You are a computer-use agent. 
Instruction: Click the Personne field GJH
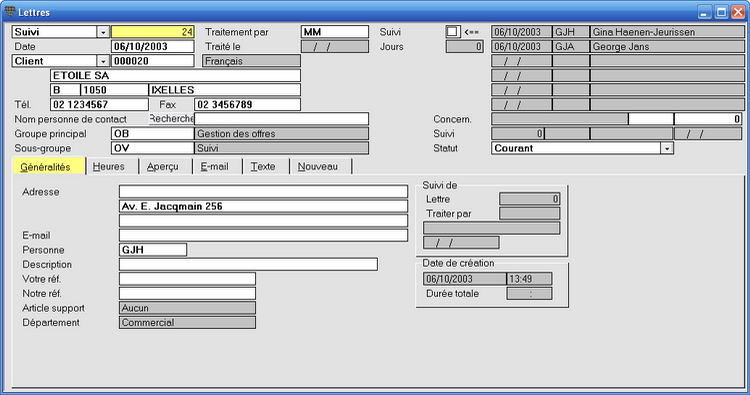click(153, 250)
